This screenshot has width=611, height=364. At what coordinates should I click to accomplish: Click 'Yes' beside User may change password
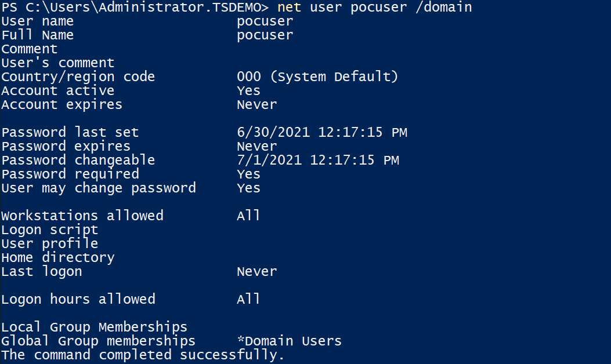(248, 188)
